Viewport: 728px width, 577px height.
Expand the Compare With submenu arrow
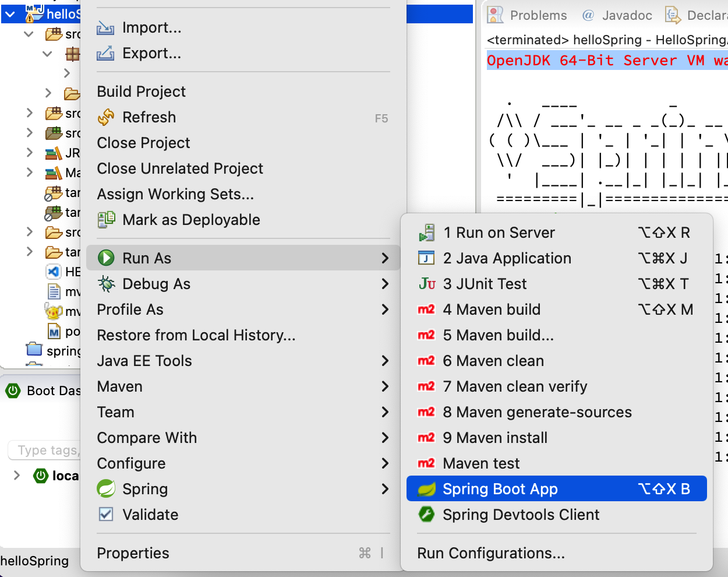(x=385, y=438)
